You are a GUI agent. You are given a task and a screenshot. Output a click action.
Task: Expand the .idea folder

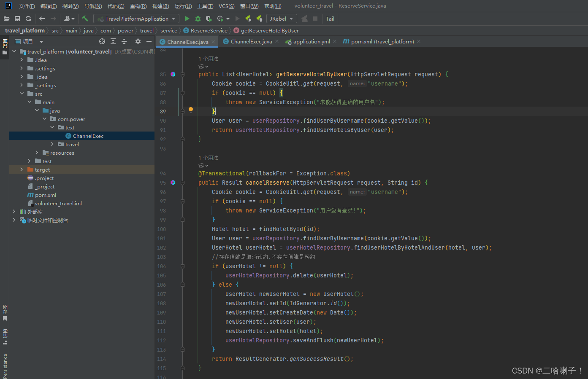pos(22,60)
